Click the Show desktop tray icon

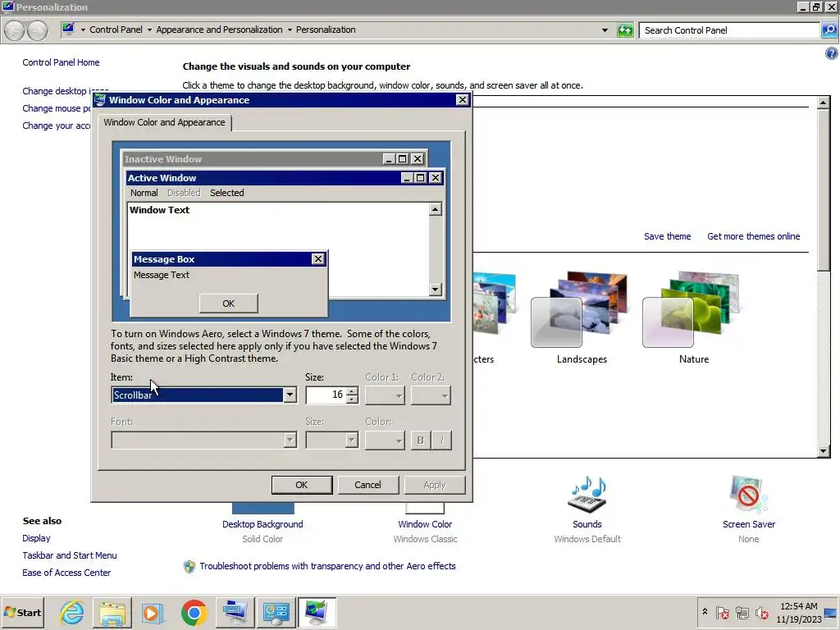(832, 612)
